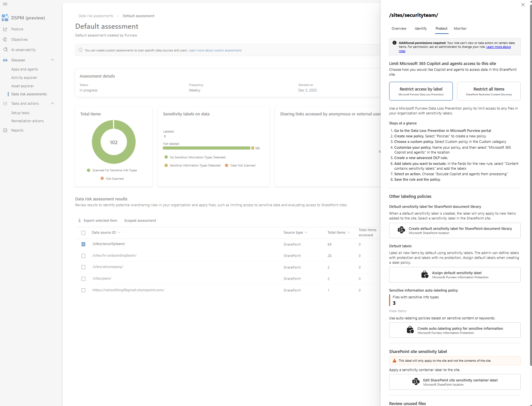
Task: Click the Objectives target icon
Action: tap(5, 39)
